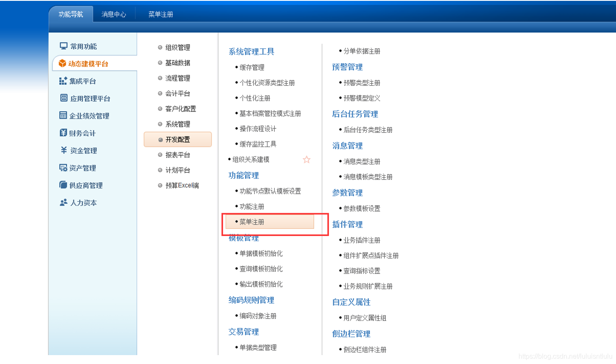Click the bullet beside 计划平台
The width and height of the screenshot is (616, 364).
(160, 170)
